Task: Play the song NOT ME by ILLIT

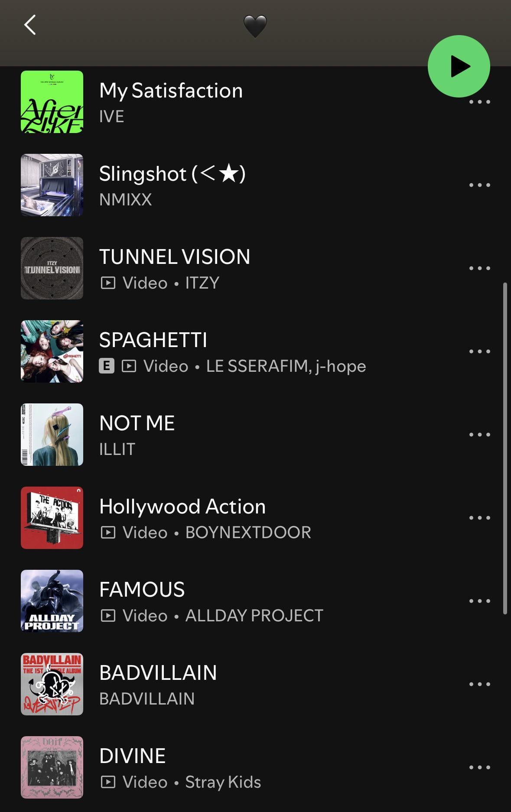Action: [x=137, y=423]
